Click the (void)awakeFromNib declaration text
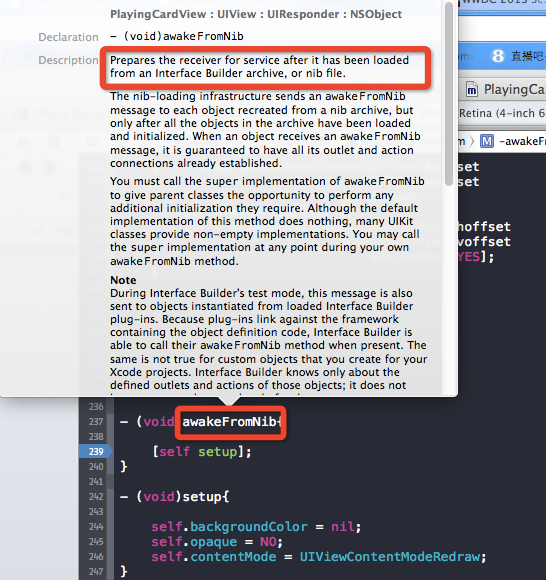This screenshot has height=580, width=546. coord(183,36)
